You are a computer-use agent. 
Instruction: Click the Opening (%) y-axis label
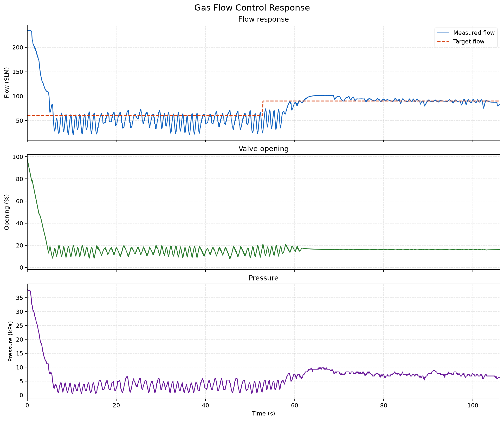(7, 212)
